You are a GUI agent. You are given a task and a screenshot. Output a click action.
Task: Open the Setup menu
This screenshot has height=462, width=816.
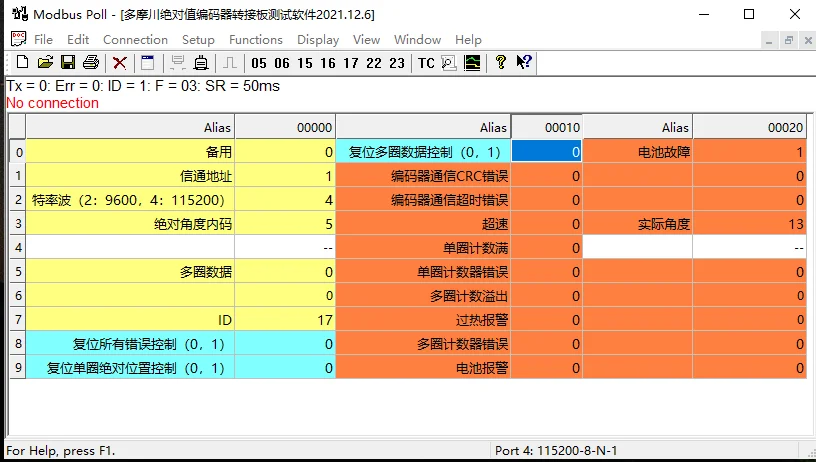click(x=198, y=40)
